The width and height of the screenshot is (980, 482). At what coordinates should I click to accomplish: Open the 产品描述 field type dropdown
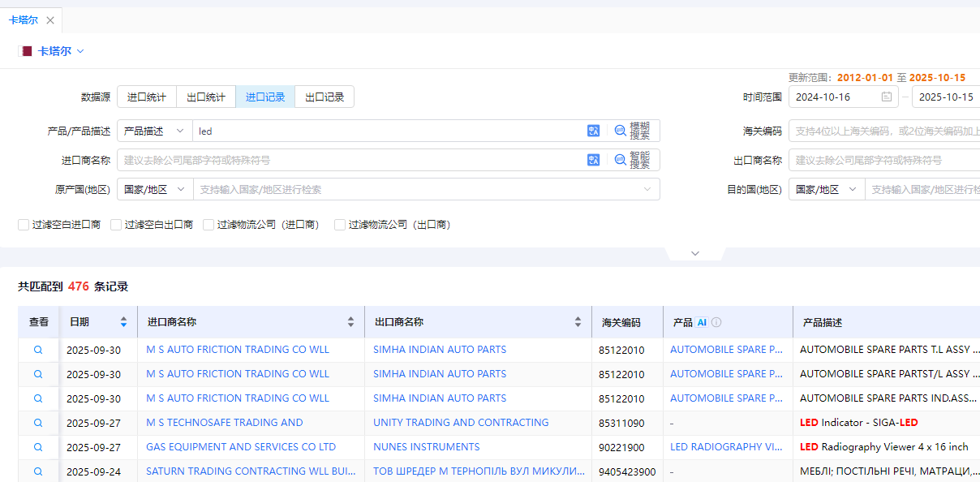click(x=154, y=130)
